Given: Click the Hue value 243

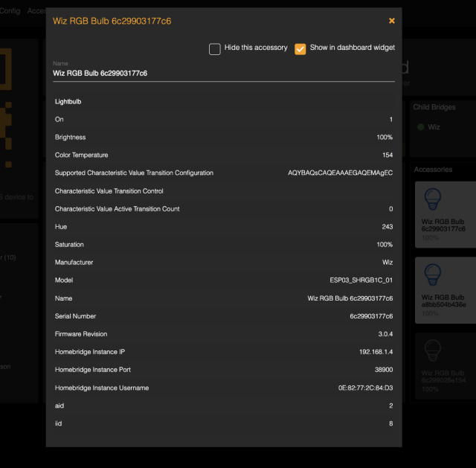Looking at the screenshot, I should point(387,227).
